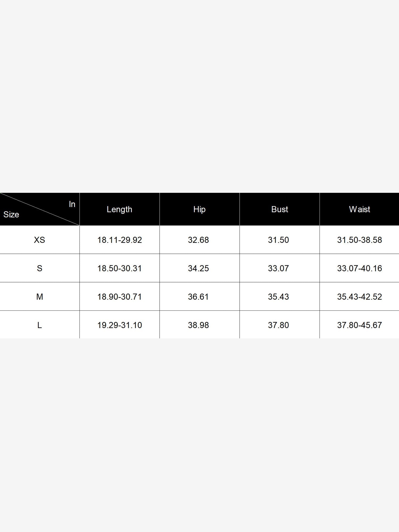
Task: Select the M bust value 35.43
Action: point(278,297)
